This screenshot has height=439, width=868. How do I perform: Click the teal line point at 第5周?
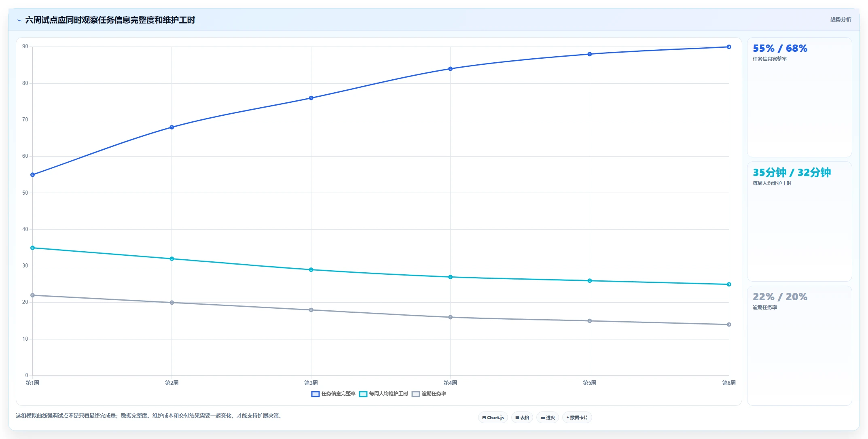(x=590, y=281)
